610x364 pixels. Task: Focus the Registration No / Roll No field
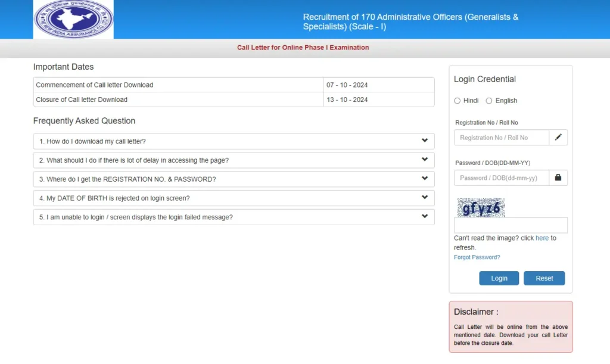coord(501,138)
